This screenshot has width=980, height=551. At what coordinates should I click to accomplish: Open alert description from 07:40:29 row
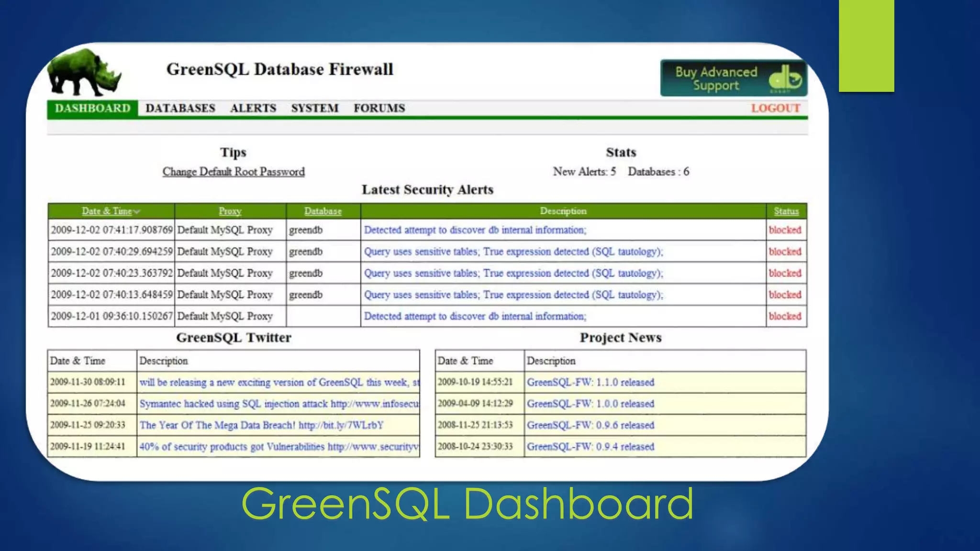[513, 252]
